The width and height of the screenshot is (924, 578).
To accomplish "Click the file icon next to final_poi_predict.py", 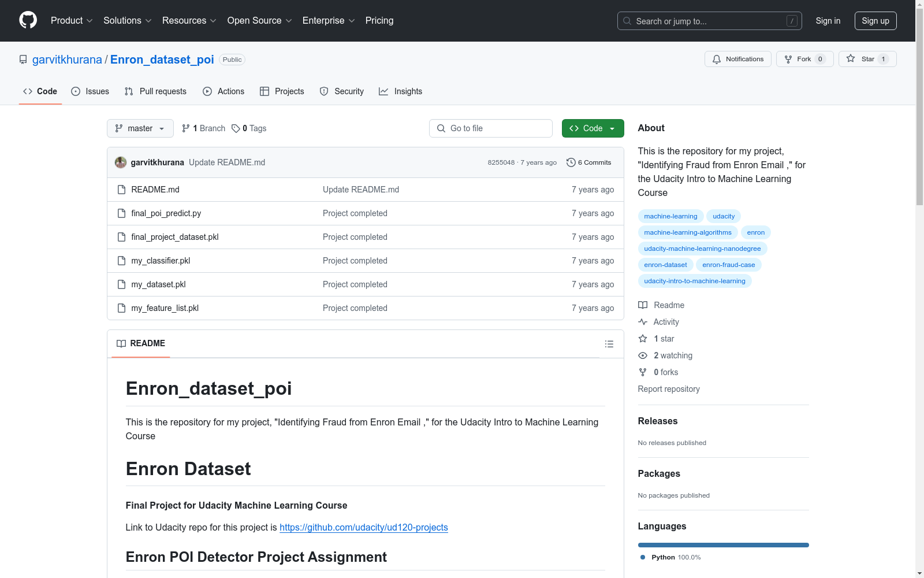I will click(x=121, y=213).
